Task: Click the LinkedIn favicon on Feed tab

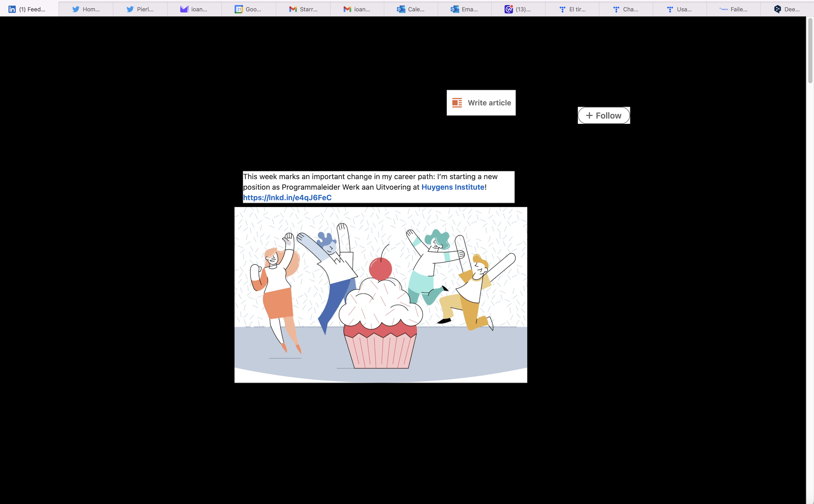Action: [12, 9]
